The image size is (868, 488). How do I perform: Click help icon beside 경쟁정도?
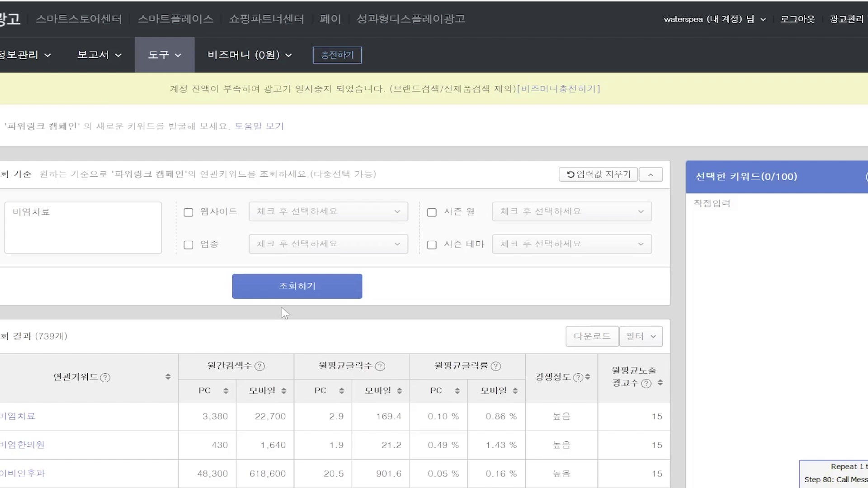(578, 378)
